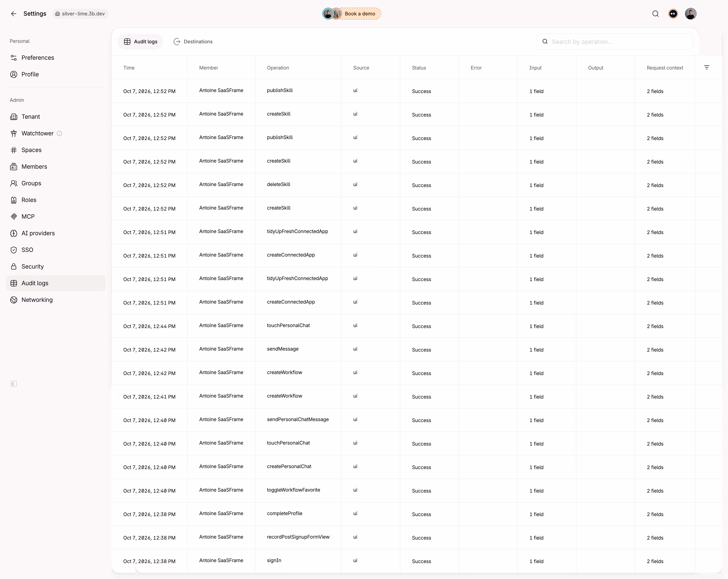
Task: Click the dark assistant avatar icon
Action: (x=673, y=13)
